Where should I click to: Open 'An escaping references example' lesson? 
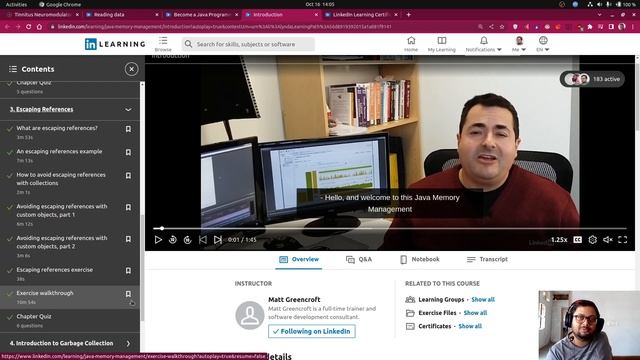click(x=59, y=151)
